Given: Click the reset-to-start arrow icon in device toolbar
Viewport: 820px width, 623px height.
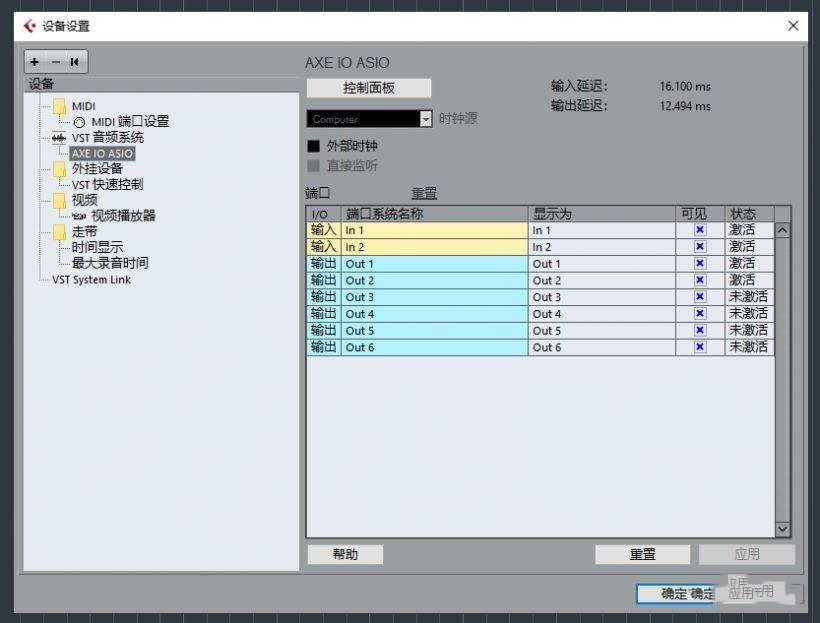Looking at the screenshot, I should 74,62.
